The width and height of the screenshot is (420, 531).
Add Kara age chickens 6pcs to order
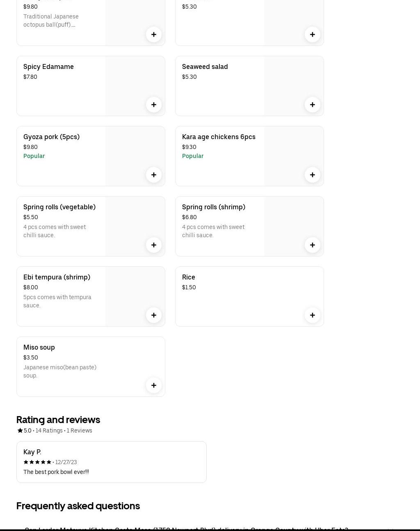[x=313, y=175]
